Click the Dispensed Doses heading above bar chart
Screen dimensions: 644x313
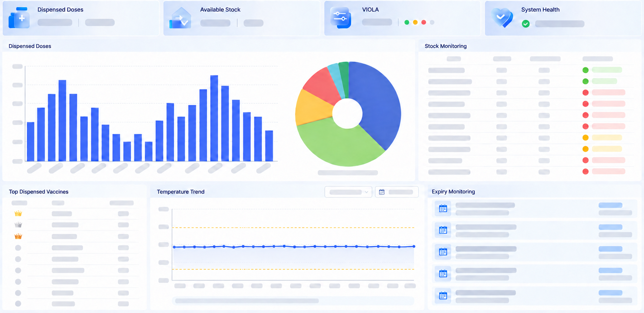30,46
